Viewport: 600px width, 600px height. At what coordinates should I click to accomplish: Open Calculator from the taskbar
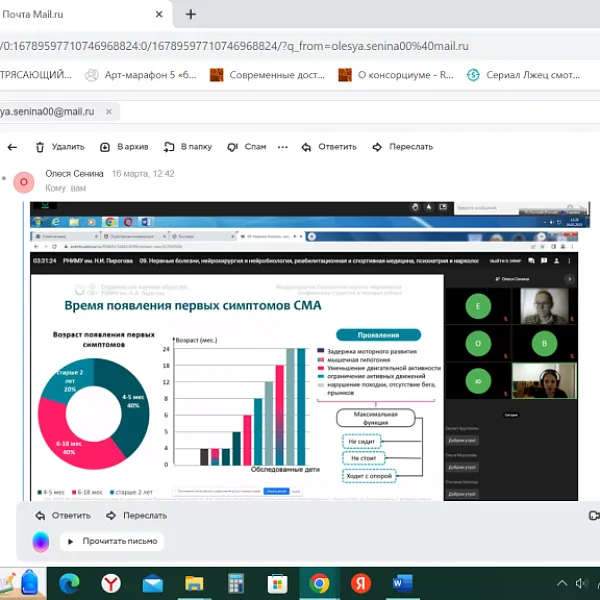[x=236, y=583]
